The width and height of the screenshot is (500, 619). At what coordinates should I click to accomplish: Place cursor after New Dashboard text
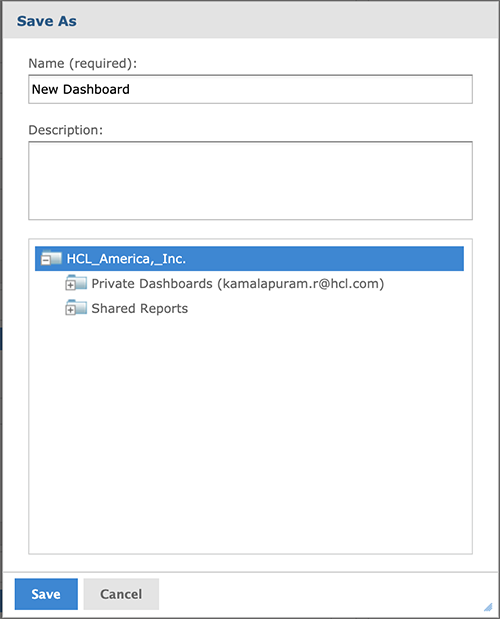[x=130, y=89]
